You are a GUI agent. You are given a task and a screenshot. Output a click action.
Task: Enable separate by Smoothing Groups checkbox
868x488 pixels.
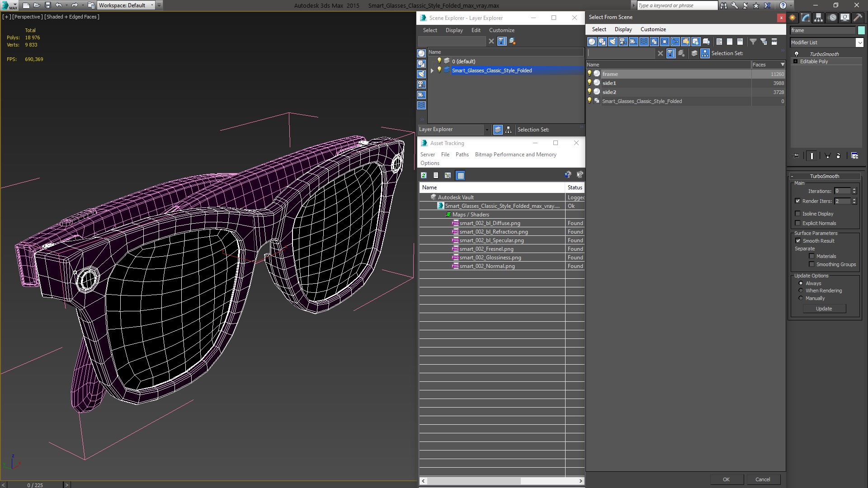coord(811,264)
